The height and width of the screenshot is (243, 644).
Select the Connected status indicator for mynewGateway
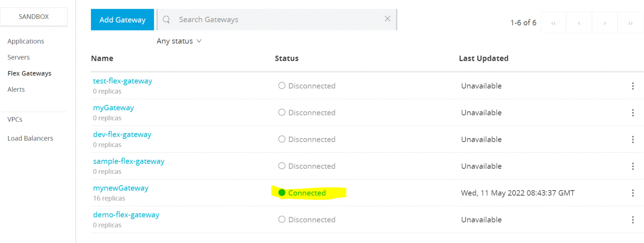click(283, 193)
